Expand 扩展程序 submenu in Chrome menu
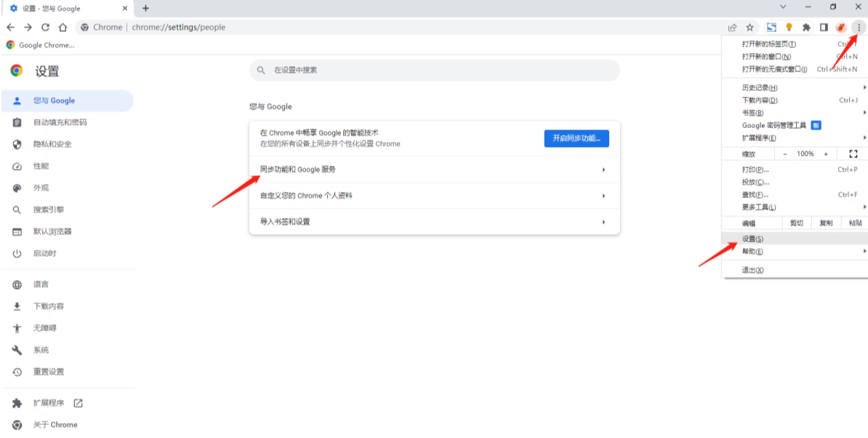Image resolution: width=868 pixels, height=438 pixels. pyautogui.click(x=795, y=138)
